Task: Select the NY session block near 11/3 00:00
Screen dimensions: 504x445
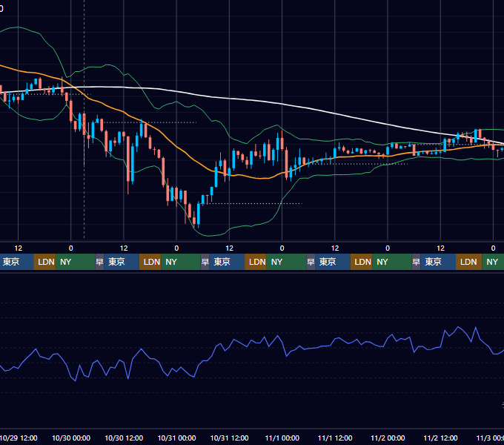Action: (493, 262)
